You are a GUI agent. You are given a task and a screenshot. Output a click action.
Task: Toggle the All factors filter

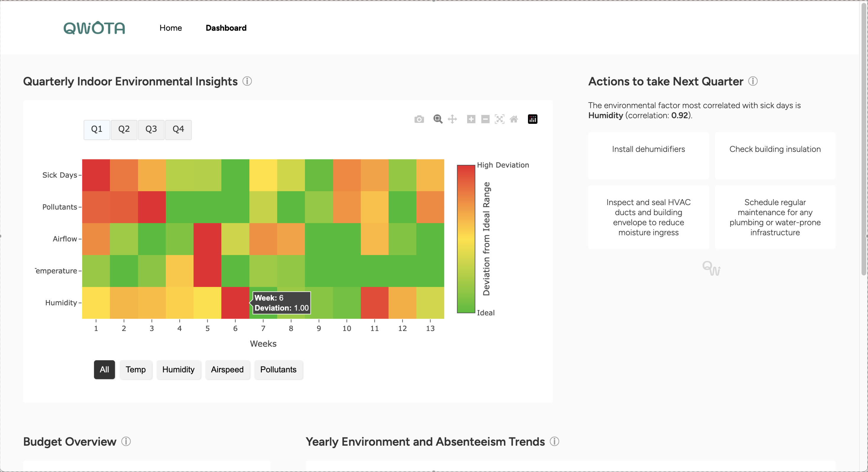point(104,370)
